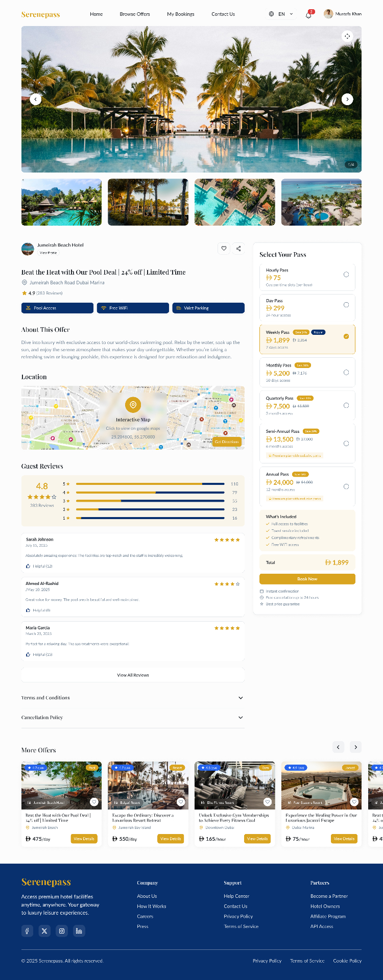Image resolution: width=383 pixels, height=980 pixels.
Task: Open Mustafa Khan profile avatar
Action: point(328,14)
